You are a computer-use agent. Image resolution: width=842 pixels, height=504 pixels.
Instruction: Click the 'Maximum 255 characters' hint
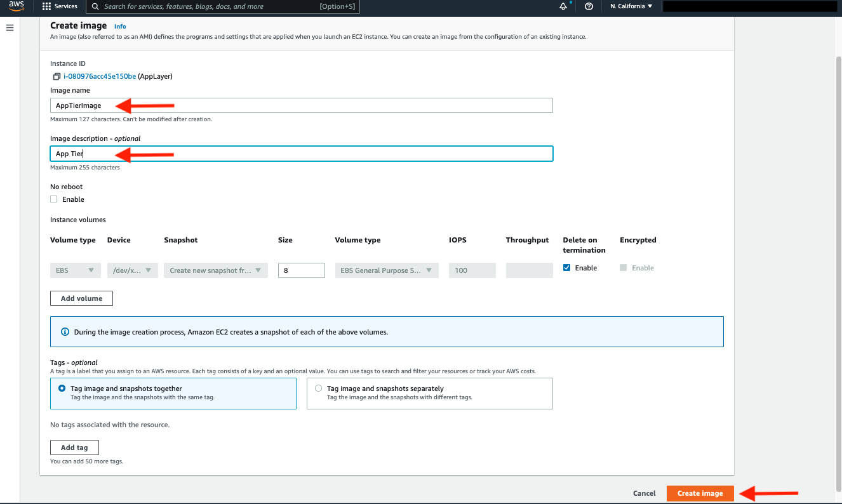coord(85,168)
